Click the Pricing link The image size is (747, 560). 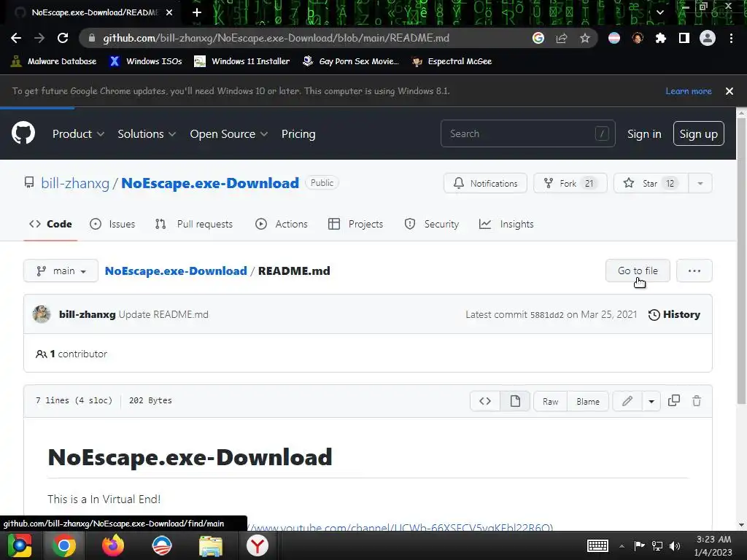[x=298, y=134]
